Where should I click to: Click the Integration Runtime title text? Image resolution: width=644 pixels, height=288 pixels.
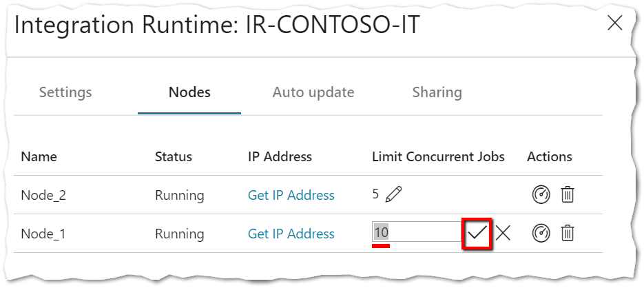217,25
